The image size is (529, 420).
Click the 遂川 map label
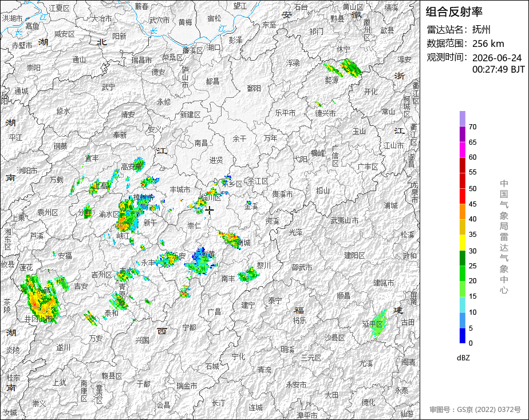[x=63, y=347]
